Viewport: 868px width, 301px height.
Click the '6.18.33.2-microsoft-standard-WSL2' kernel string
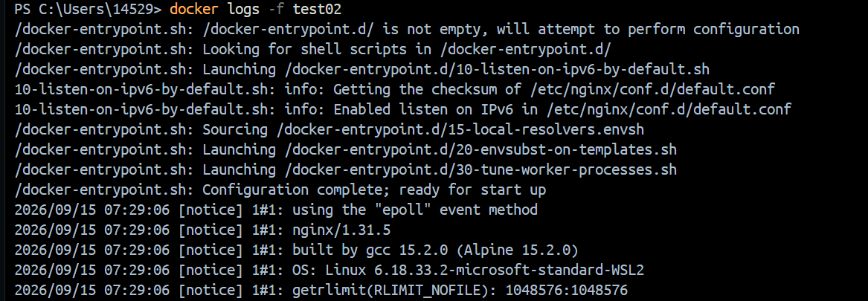[509, 270]
